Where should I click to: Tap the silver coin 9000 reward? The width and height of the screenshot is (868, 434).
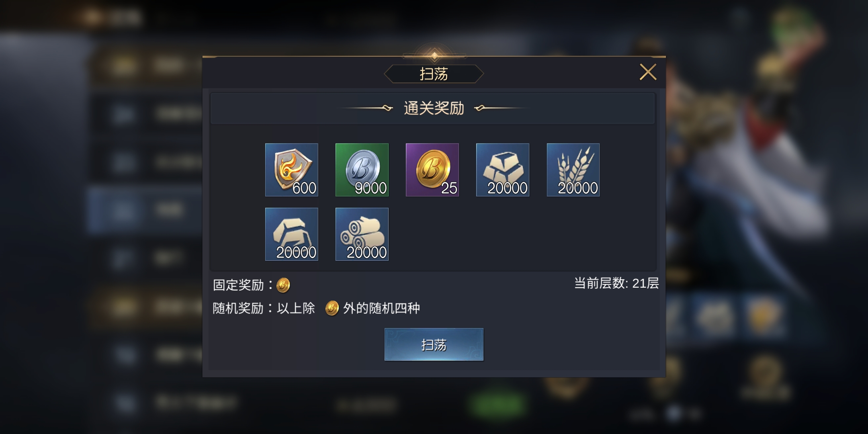362,170
